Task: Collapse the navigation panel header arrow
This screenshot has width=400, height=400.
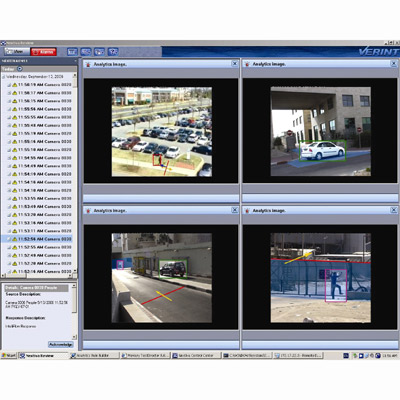Action: tap(75, 61)
